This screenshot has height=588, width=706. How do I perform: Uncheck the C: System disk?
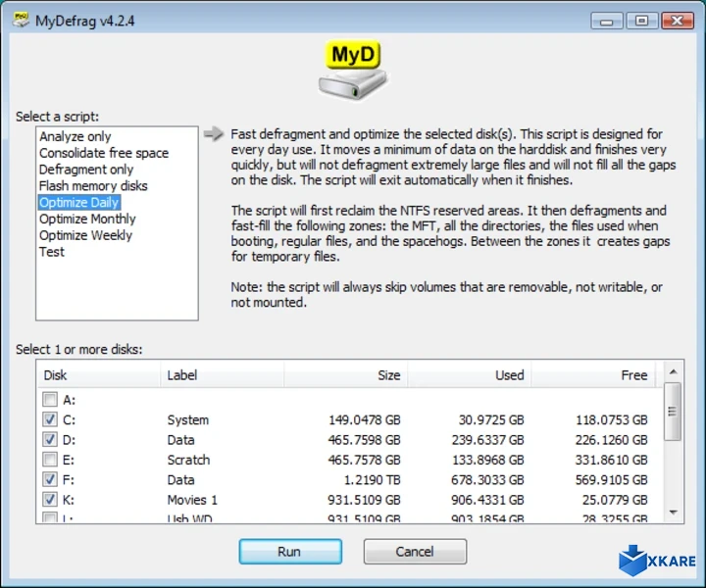(50, 419)
